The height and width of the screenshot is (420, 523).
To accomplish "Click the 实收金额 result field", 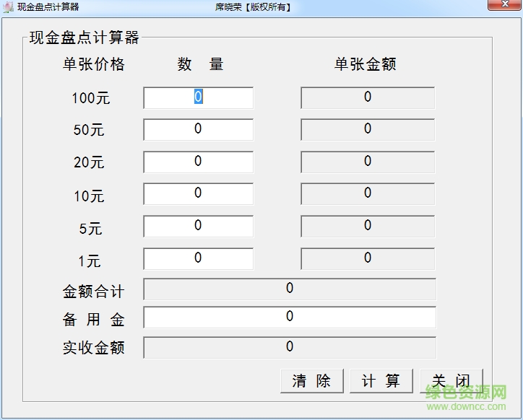I will tap(290, 347).
